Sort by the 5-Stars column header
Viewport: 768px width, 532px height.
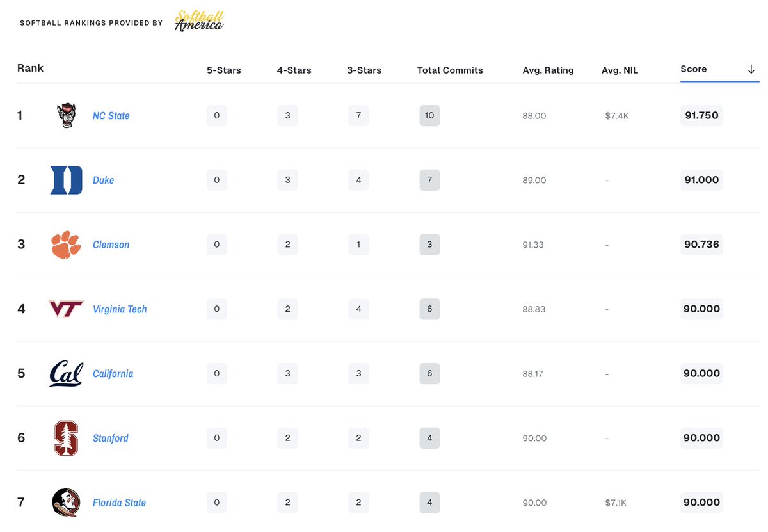pos(224,70)
